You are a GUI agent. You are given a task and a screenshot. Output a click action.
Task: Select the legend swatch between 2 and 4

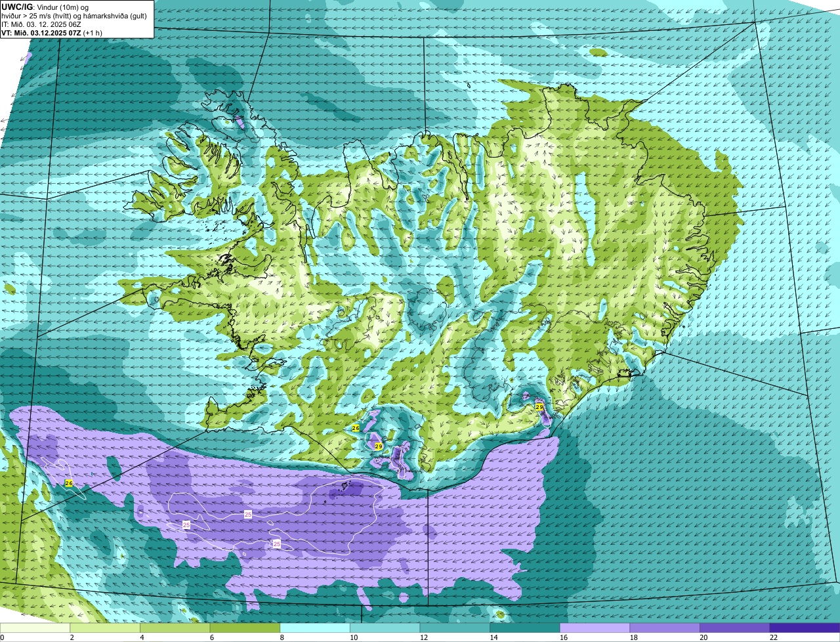click(105, 628)
